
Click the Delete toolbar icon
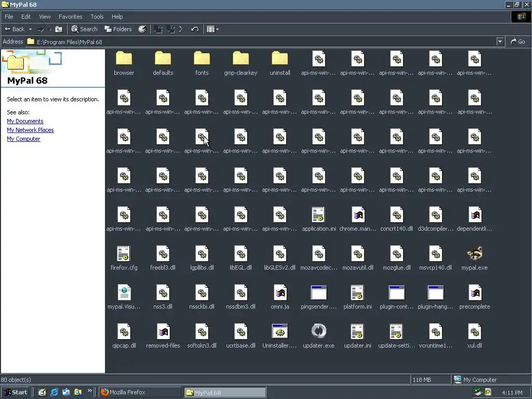point(182,29)
